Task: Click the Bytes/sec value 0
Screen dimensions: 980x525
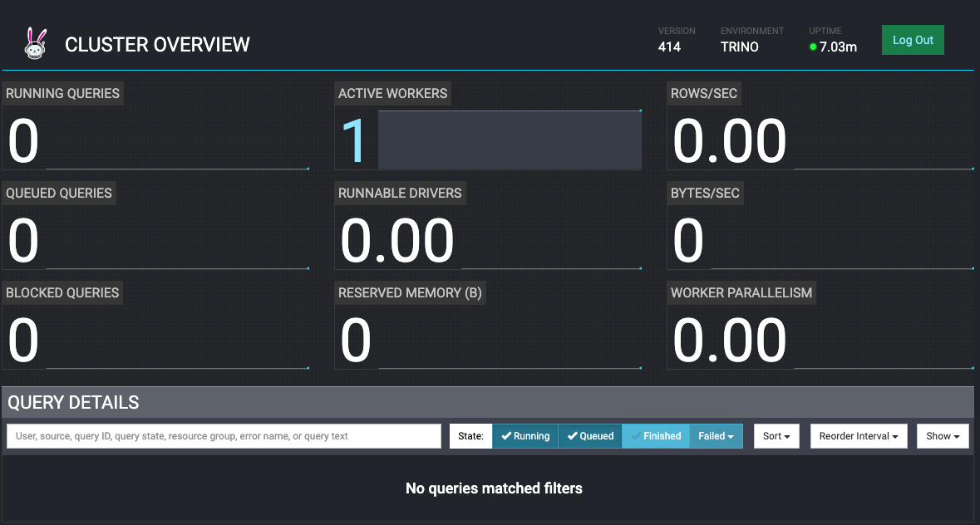Action: (688, 241)
